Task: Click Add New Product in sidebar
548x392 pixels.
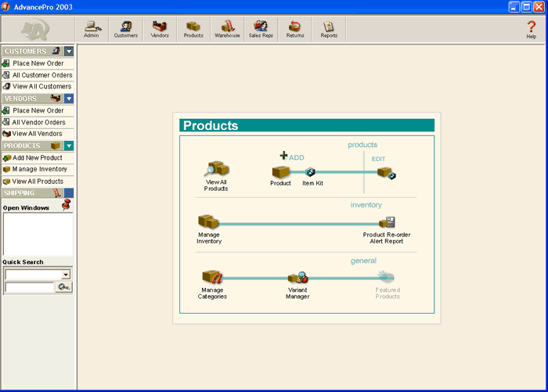Action: tap(38, 157)
